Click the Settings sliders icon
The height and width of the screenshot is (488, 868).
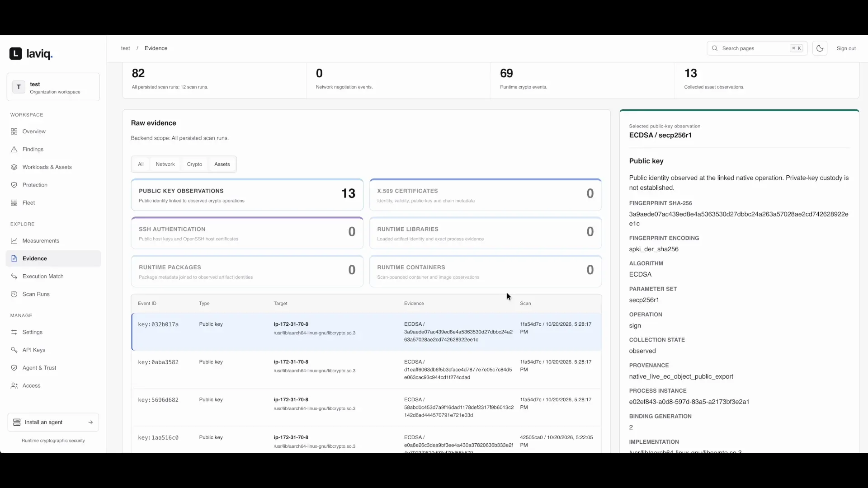(14, 332)
